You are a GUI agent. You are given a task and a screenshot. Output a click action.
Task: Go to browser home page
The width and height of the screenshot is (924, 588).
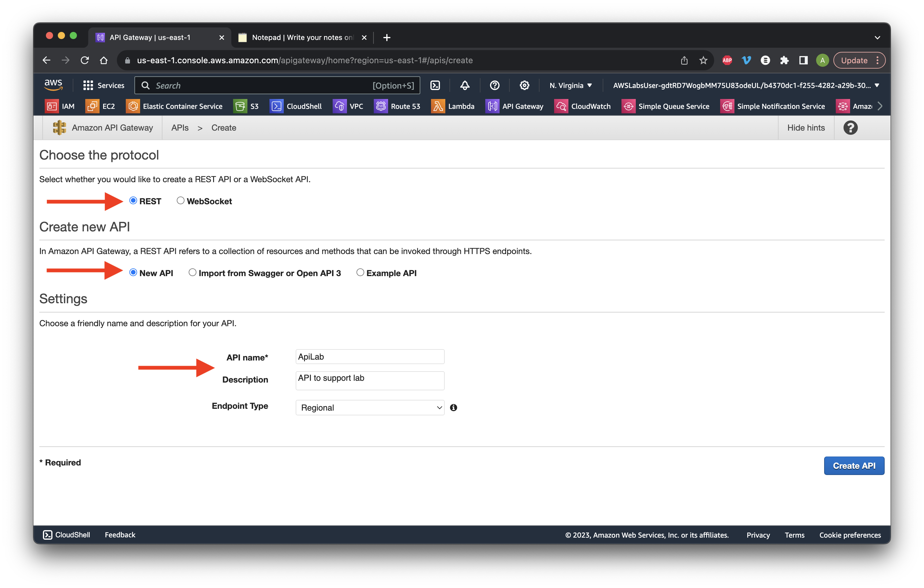tap(104, 60)
